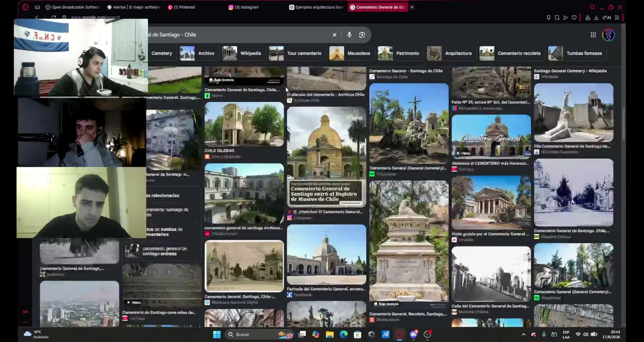The image size is (644, 342).
Task: Click the Opera address bar URL
Action: point(95,18)
